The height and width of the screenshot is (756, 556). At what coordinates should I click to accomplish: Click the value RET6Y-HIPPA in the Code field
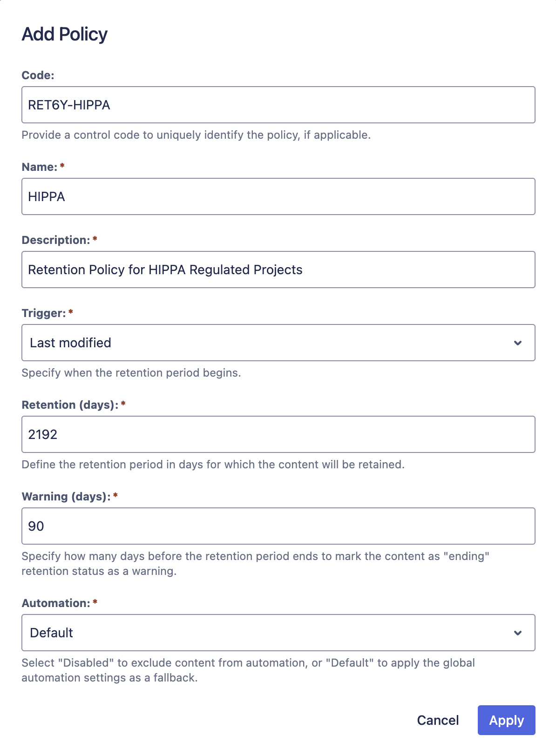[69, 105]
